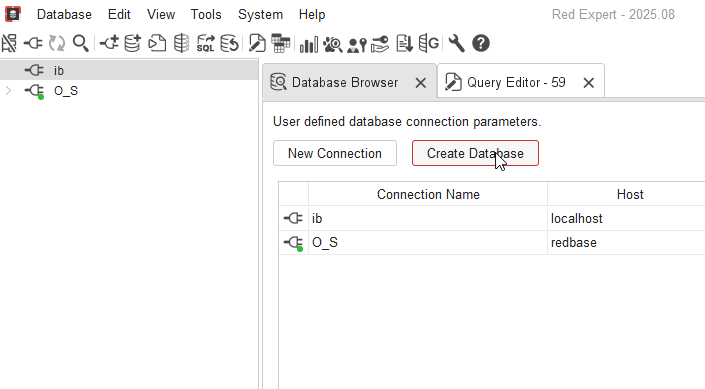Click the create database plus icon
The width and height of the screenshot is (705, 389).
click(133, 44)
